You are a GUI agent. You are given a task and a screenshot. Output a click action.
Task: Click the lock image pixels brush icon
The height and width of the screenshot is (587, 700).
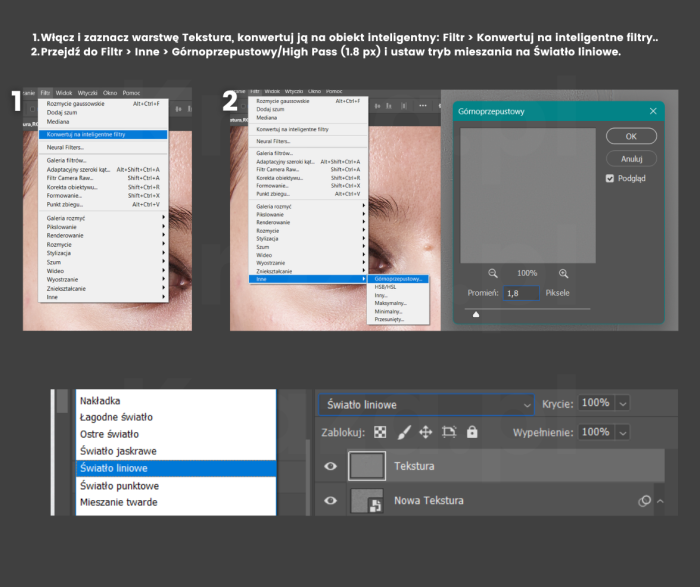point(404,432)
